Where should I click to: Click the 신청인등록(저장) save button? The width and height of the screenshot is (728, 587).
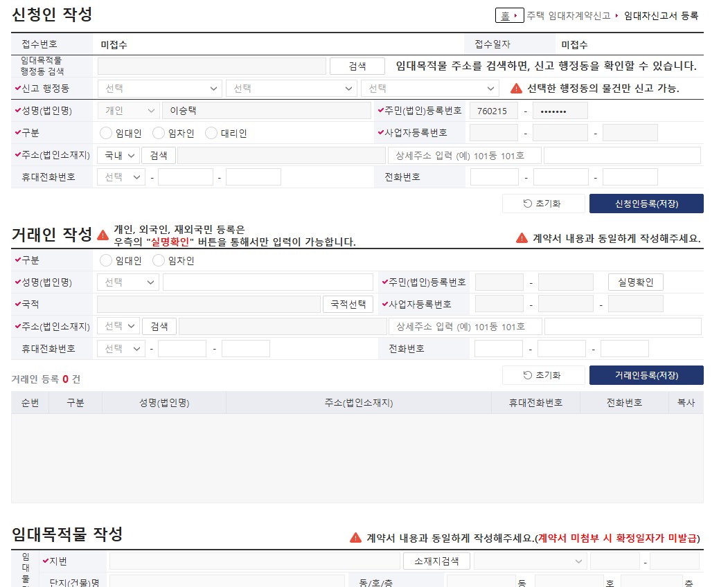tap(646, 204)
